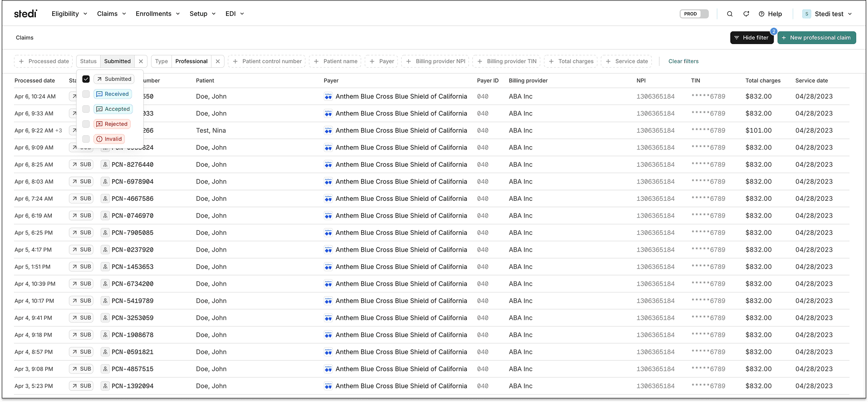Viewport: 868px width, 402px height.
Task: Select the Accepted status label
Action: (113, 109)
